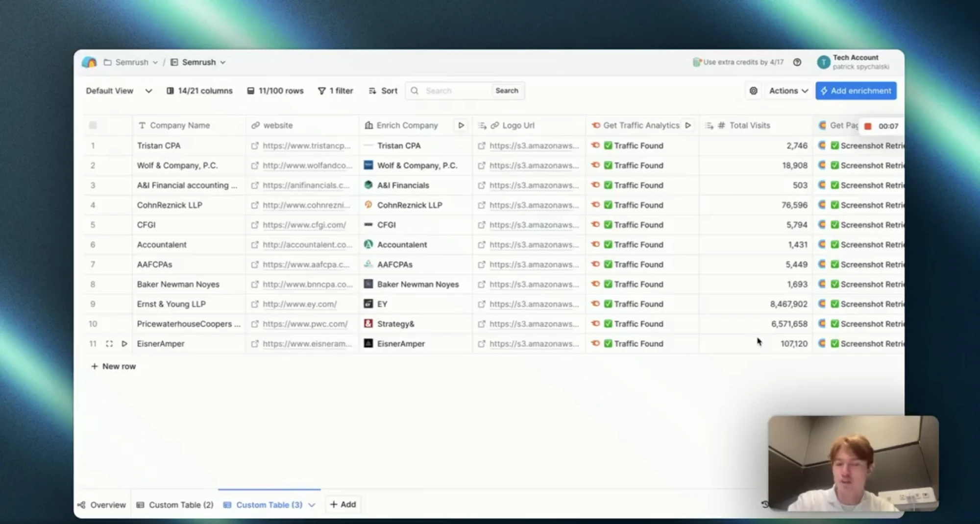Open the help question mark icon
Screen dimensions: 980x524
[797, 62]
